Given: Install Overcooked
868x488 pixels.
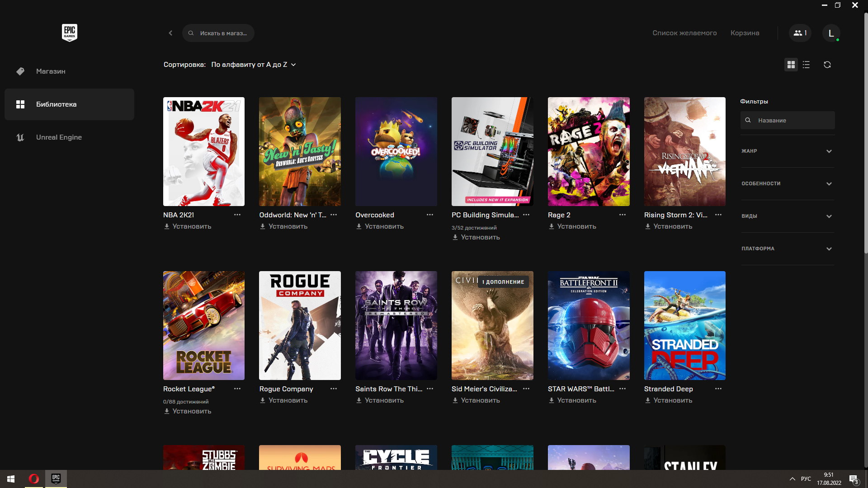Looking at the screenshot, I should (380, 226).
